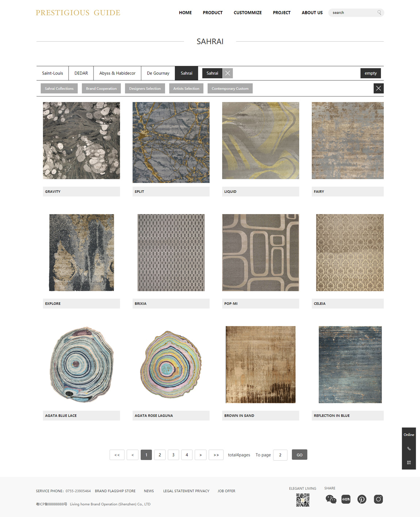Select the De Gournay brand tab

pos(158,73)
